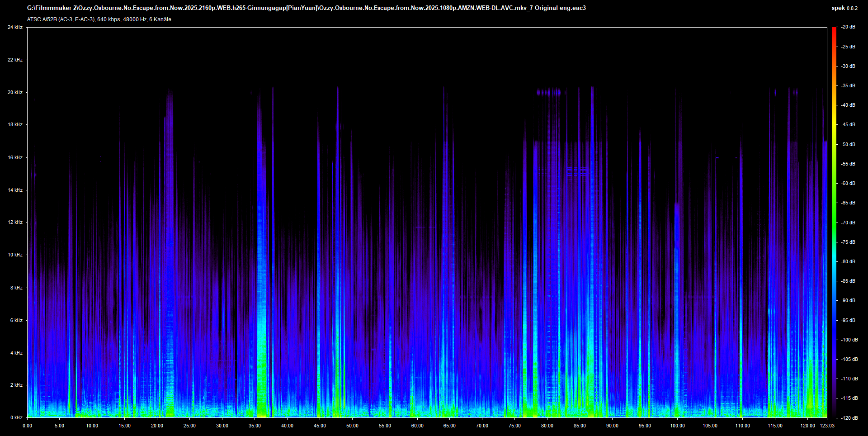Click the 0:00 time axis marker
The width and height of the screenshot is (868, 436).
click(28, 426)
